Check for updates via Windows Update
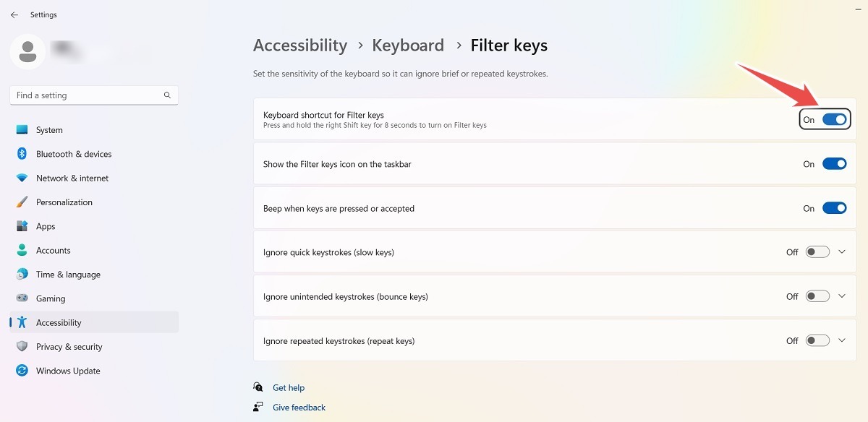Screen dimensions: 868x422 (68, 370)
